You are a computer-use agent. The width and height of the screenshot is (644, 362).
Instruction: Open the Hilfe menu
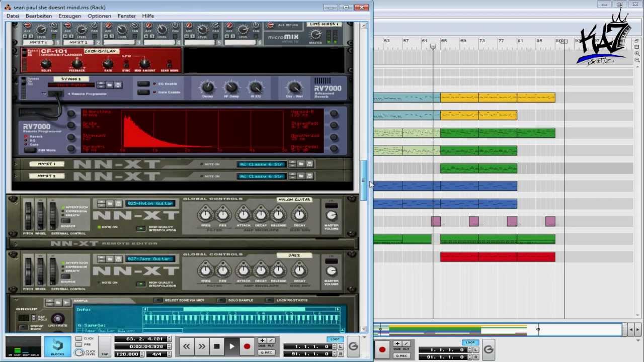(x=148, y=16)
